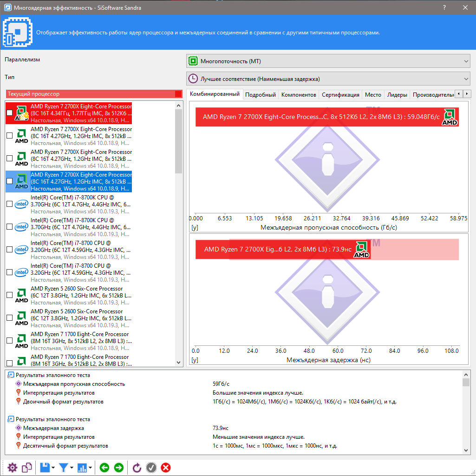Check the first Intel i7-8700K row checkbox
Image resolution: width=476 pixels, height=476 pixels.
(9, 204)
